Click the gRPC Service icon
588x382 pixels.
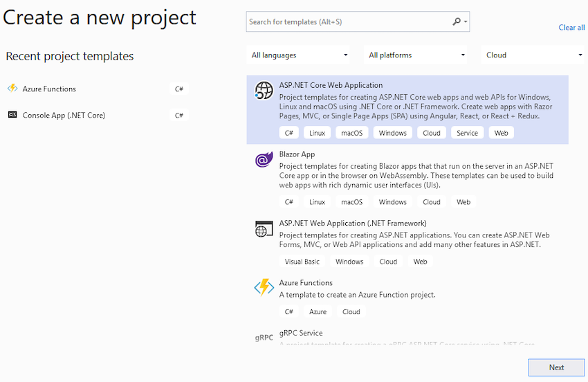(x=264, y=338)
